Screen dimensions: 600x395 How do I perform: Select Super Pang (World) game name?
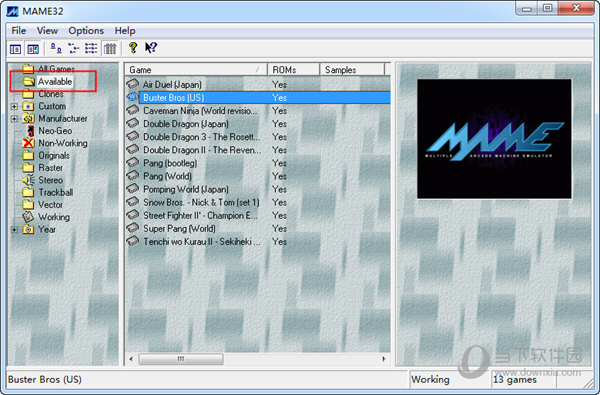pos(179,229)
